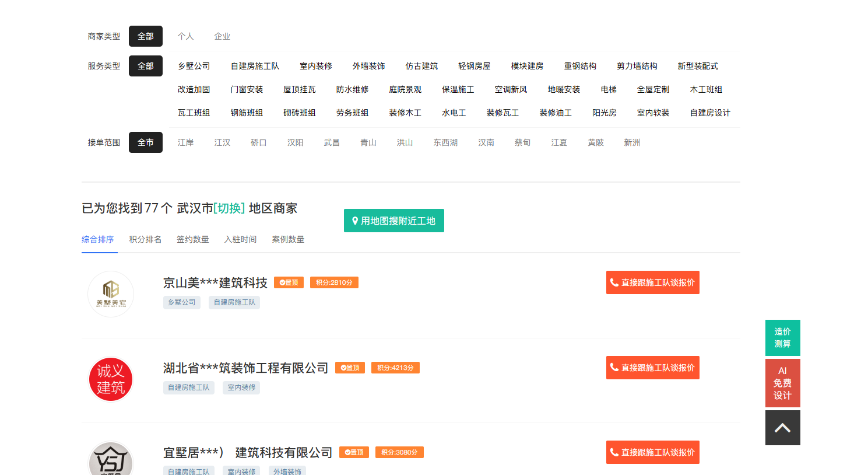Choose 仿古建筑 service type

(x=421, y=66)
